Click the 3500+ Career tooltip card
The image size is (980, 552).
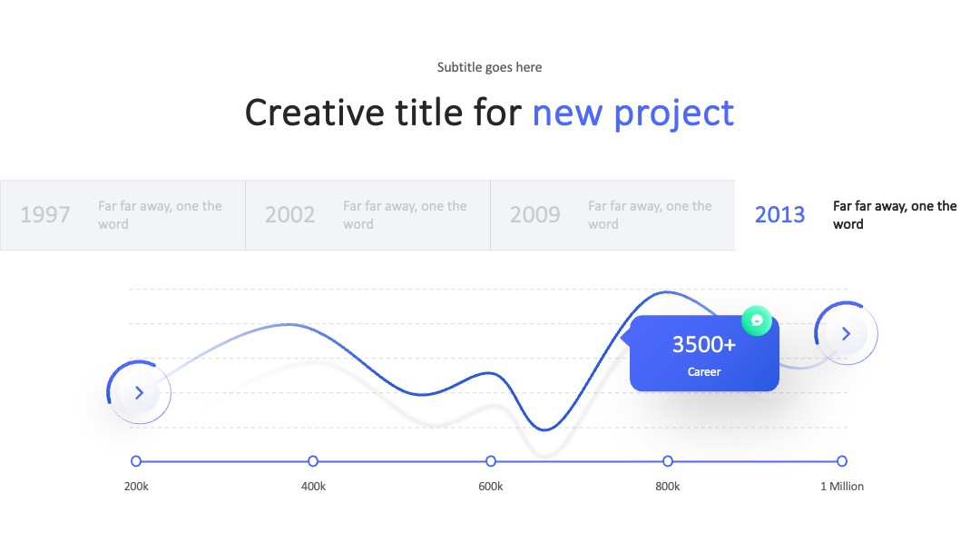704,354
